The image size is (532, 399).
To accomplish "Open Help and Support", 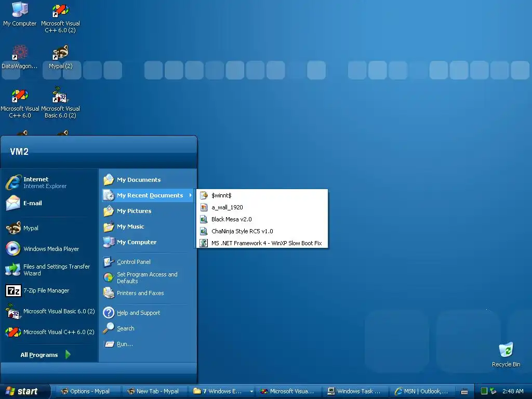I will pos(148,313).
